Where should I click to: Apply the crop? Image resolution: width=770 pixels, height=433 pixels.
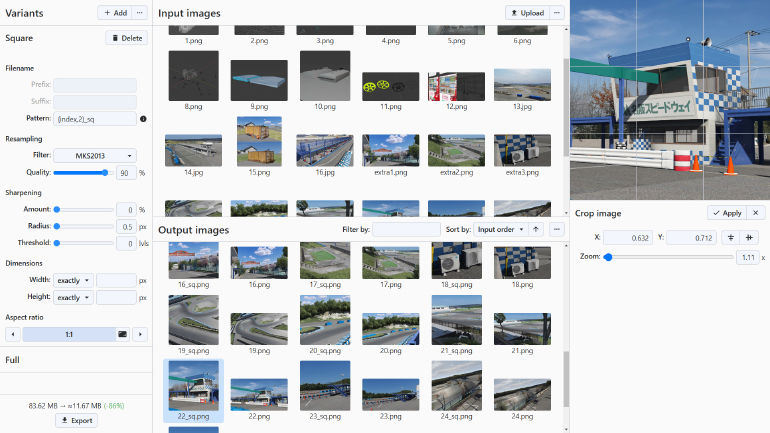(x=727, y=213)
